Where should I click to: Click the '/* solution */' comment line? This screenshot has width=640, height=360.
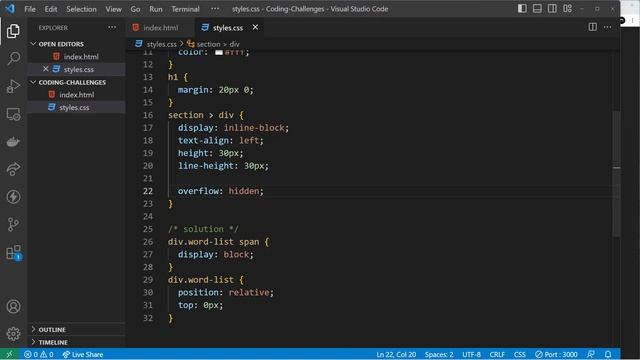pos(203,229)
